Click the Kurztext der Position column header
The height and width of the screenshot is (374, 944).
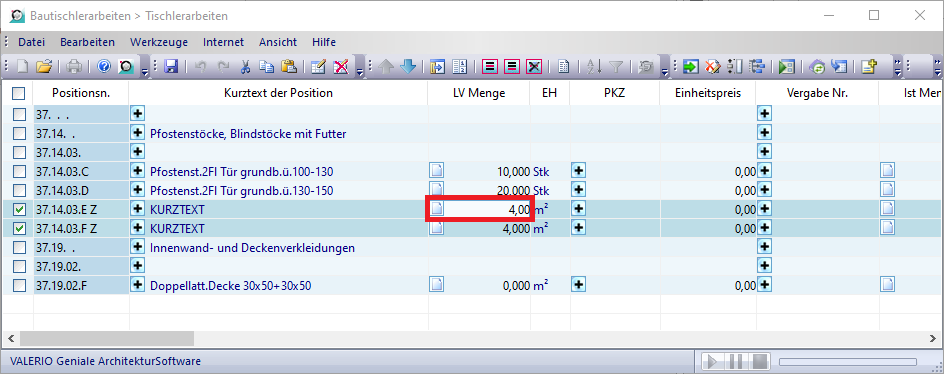pos(278,93)
